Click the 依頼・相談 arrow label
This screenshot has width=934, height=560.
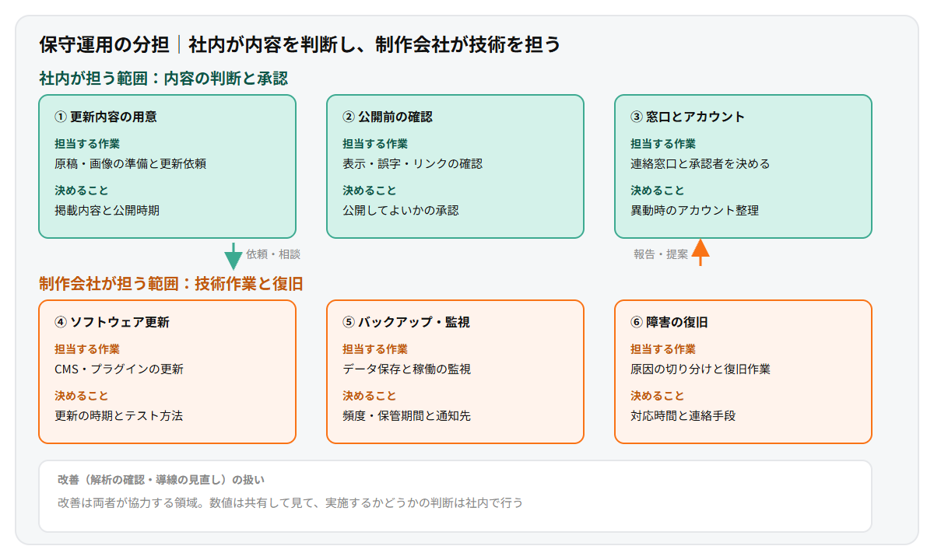coord(273,254)
